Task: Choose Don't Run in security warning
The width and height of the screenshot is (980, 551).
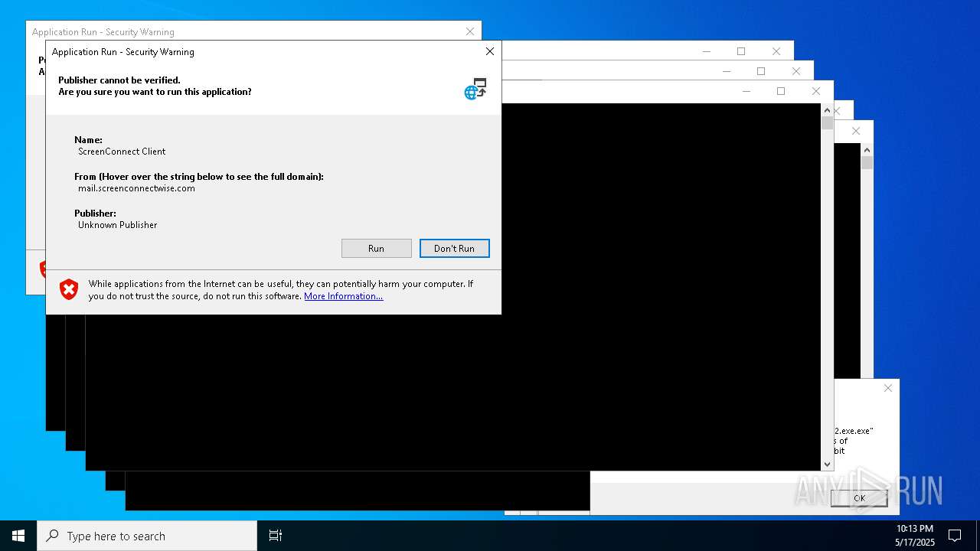Action: point(454,248)
